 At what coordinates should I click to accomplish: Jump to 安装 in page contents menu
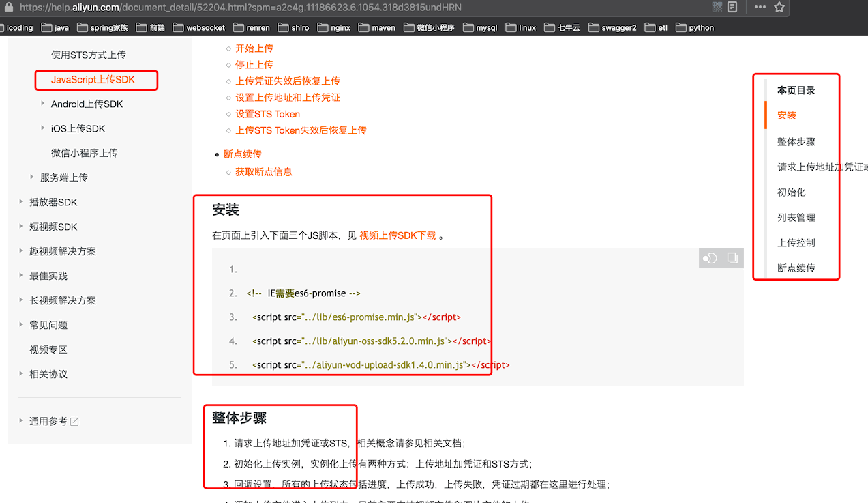(x=787, y=115)
